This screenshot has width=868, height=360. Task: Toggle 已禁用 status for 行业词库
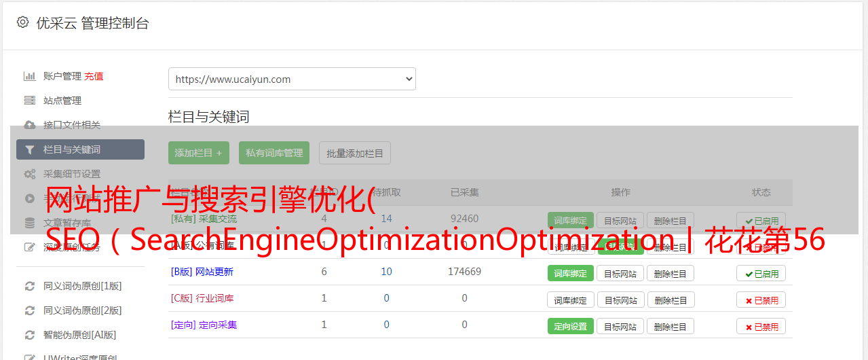pyautogui.click(x=761, y=300)
